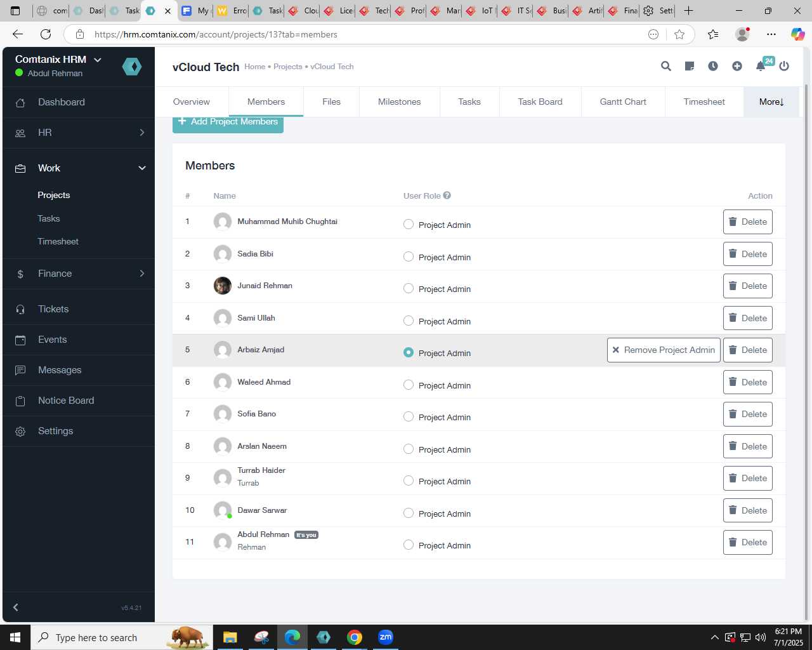Click the Home breadcrumb link
The image size is (812, 650).
point(254,67)
